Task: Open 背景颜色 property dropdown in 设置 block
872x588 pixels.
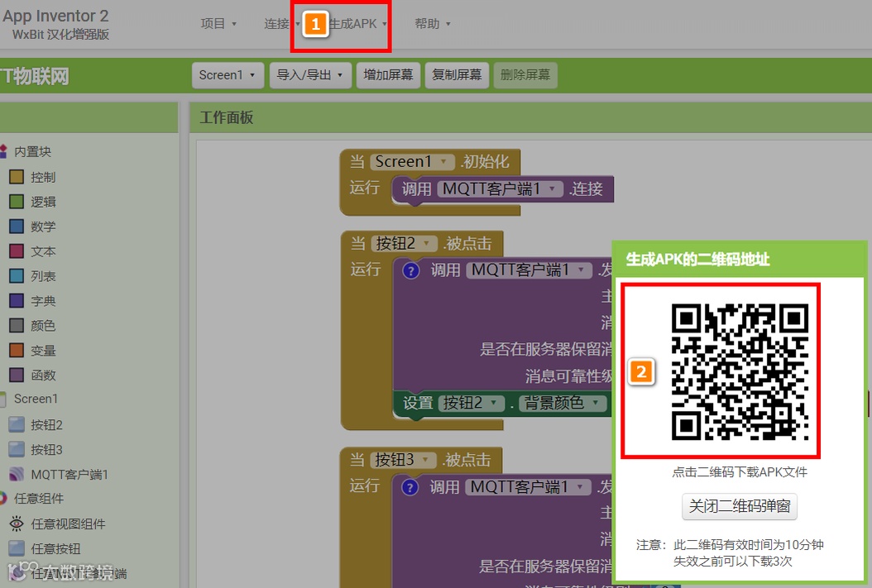Action: [563, 403]
